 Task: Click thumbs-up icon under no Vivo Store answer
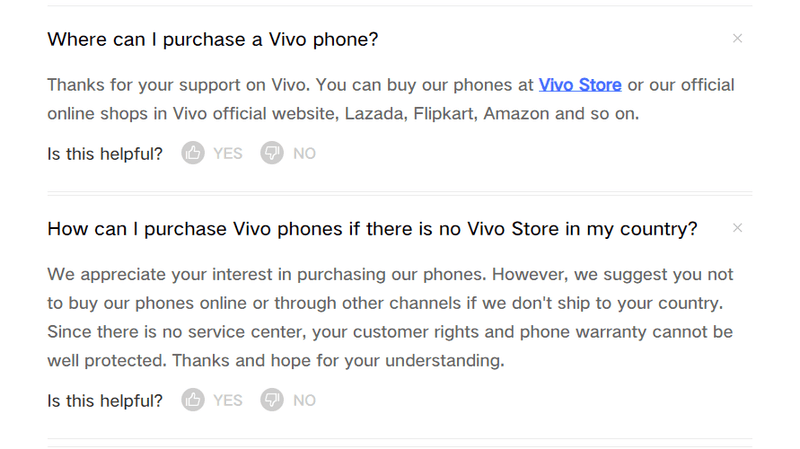(x=193, y=400)
